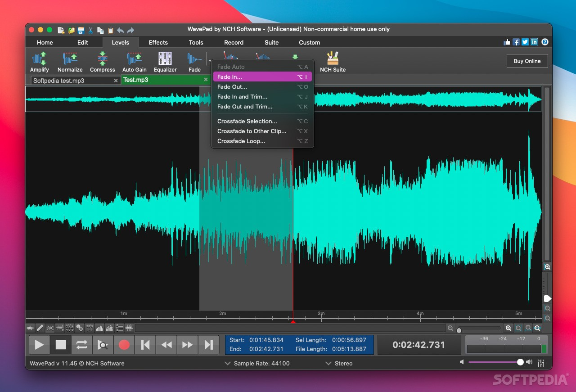The height and width of the screenshot is (392, 576).
Task: Click the scrub play magnifier button
Action: point(103,345)
